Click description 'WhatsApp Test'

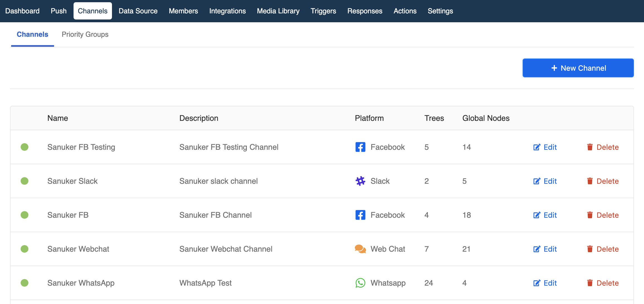(x=206, y=283)
